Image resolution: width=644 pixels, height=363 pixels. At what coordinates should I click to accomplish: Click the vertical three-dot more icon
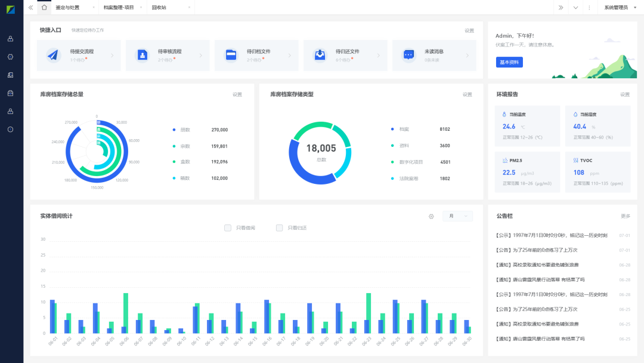[589, 7]
